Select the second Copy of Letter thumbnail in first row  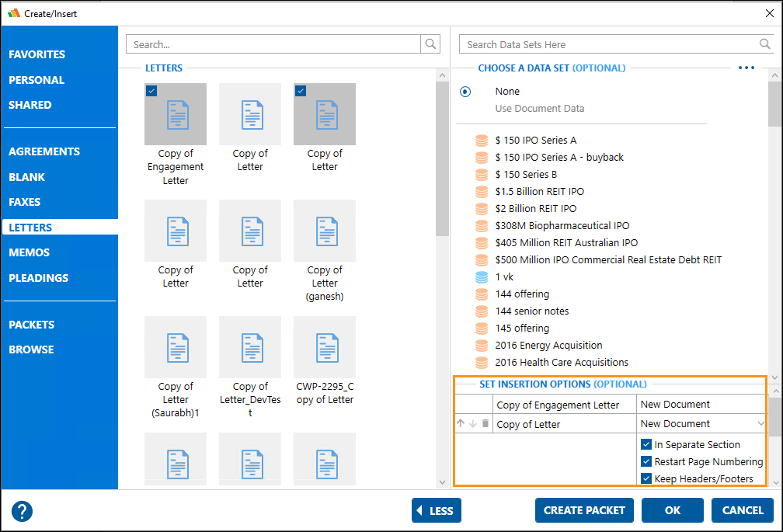[250, 114]
